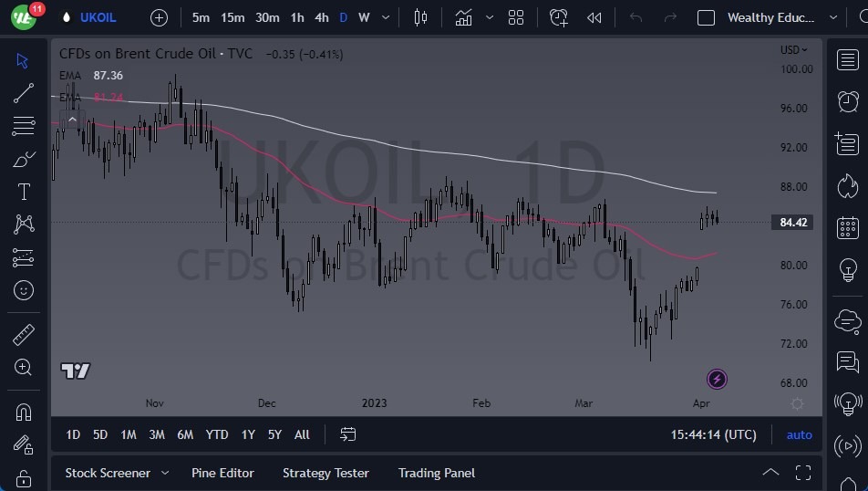The image size is (868, 491).
Task: Open the Indicators chart icon
Action: pos(464,17)
